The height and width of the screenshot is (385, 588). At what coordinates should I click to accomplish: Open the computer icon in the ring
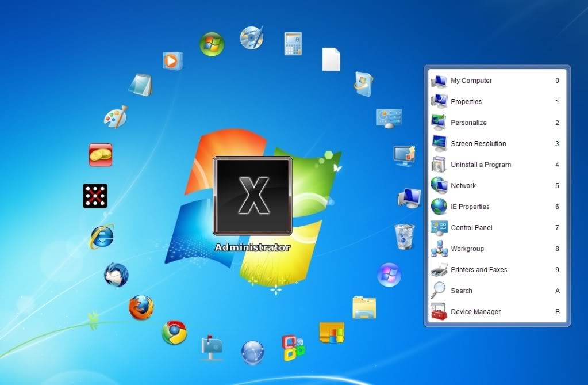409,198
